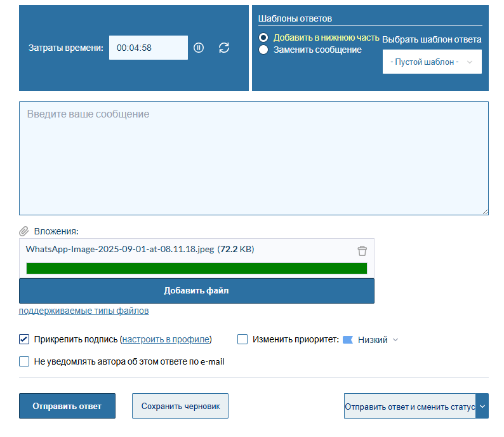The height and width of the screenshot is (437, 504).
Task: Enable the Изменить приоритет checkbox
Action: tap(242, 339)
